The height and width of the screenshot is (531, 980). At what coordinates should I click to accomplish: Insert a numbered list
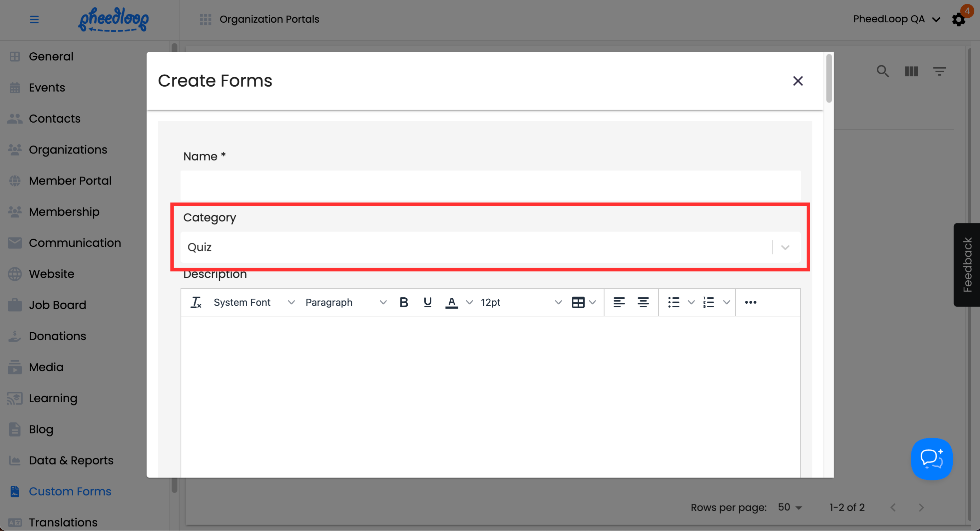coord(709,302)
